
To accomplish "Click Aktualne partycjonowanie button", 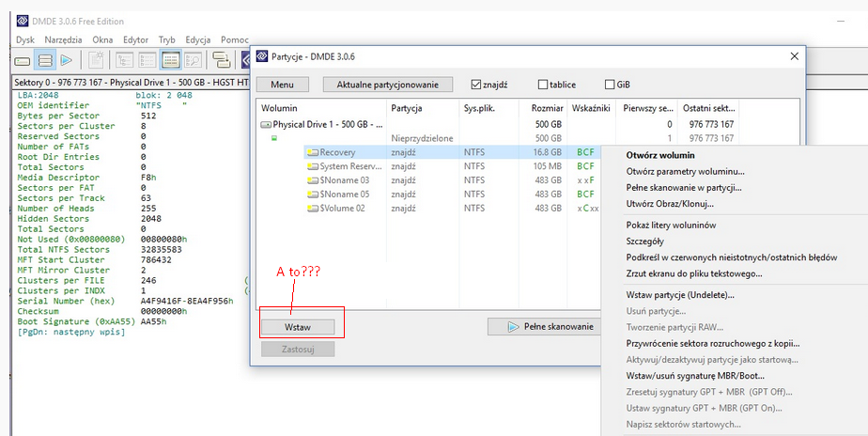I will [388, 85].
